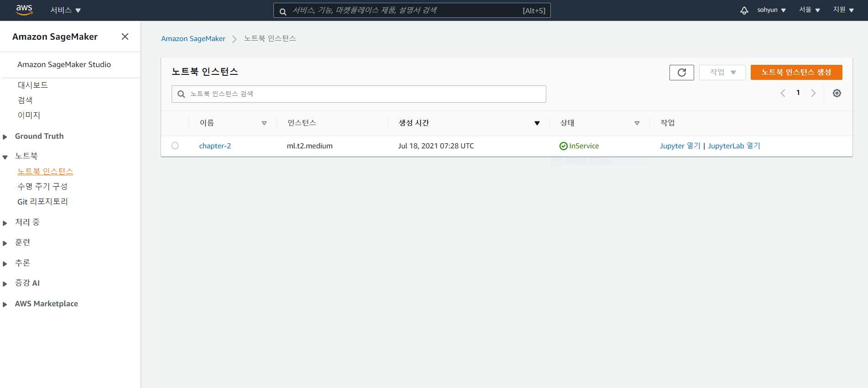This screenshot has height=388, width=868.
Task: Open Amazon SageMaker Studio menu item
Action: pyautogui.click(x=64, y=64)
